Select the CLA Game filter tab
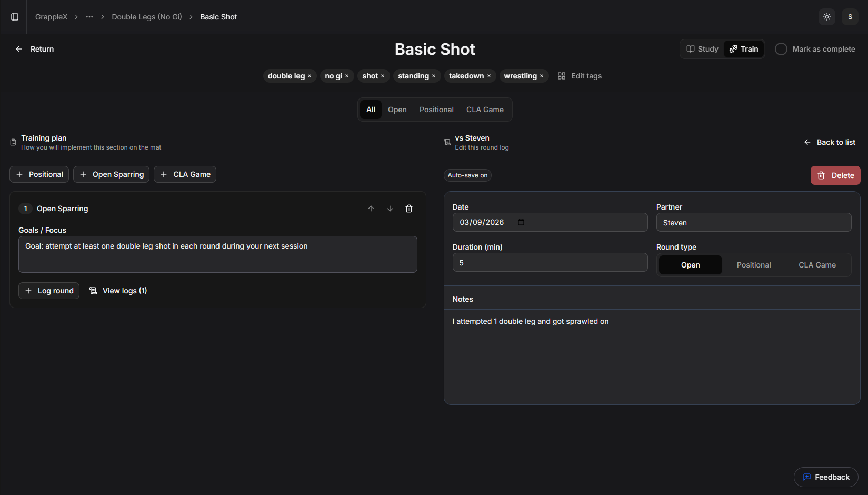The width and height of the screenshot is (868, 495). tap(485, 110)
